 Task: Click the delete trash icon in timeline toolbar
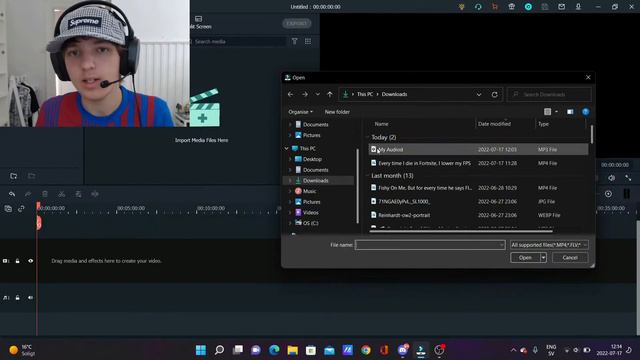pyautogui.click(x=45, y=194)
